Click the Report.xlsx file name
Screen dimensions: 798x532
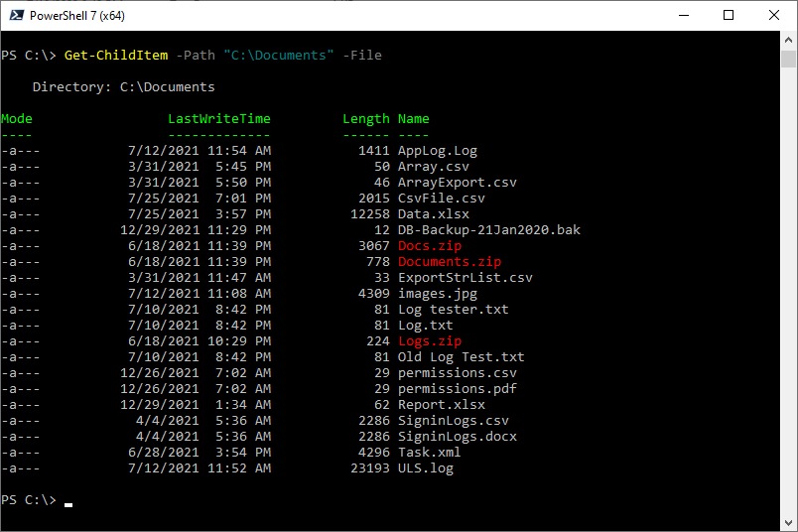(442, 405)
